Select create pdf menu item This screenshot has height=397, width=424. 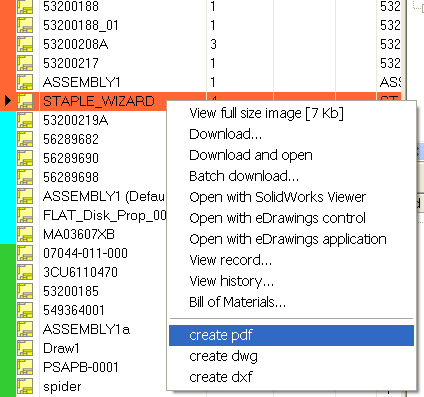(x=291, y=335)
